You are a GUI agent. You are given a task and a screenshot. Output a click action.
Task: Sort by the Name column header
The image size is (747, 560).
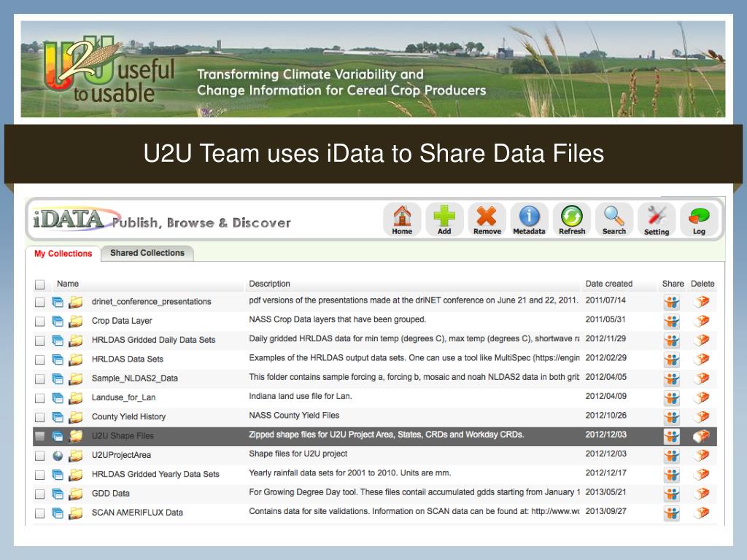[68, 284]
